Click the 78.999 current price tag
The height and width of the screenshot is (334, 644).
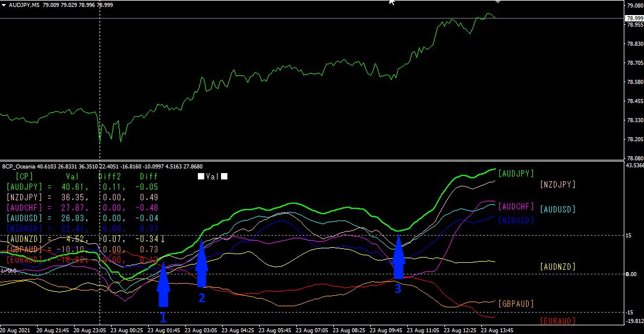pyautogui.click(x=634, y=18)
